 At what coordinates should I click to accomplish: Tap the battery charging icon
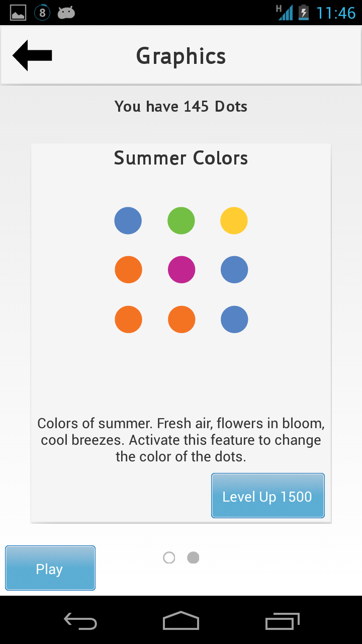point(304,13)
